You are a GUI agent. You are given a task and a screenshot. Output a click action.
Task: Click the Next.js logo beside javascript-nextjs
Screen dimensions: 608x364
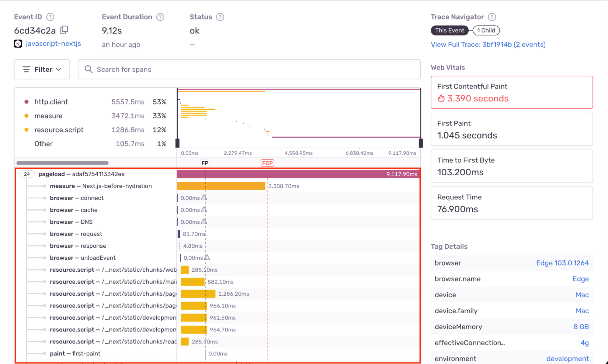pos(18,43)
